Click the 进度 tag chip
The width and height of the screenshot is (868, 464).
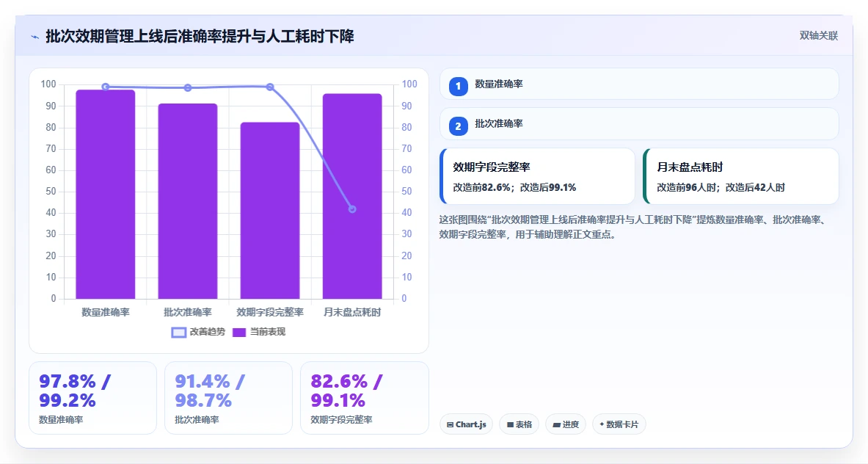coord(566,424)
